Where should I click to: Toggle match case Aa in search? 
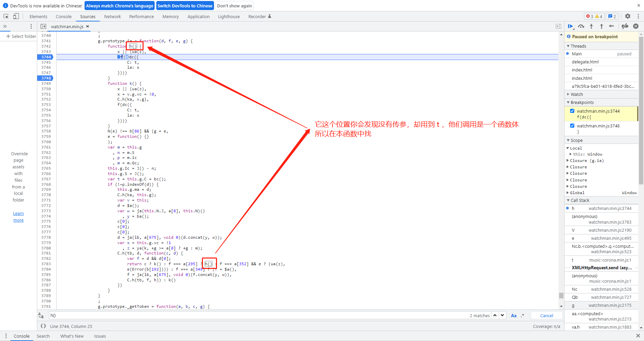click(514, 316)
